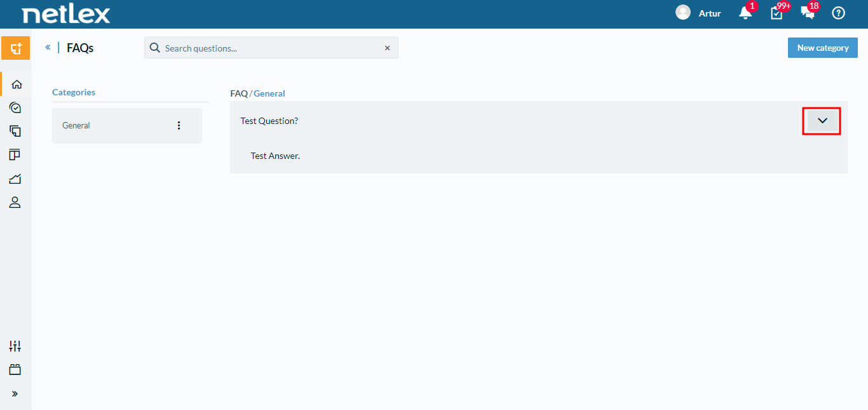Click the Artur username
Viewport: 868px width, 410px height.
tap(710, 13)
